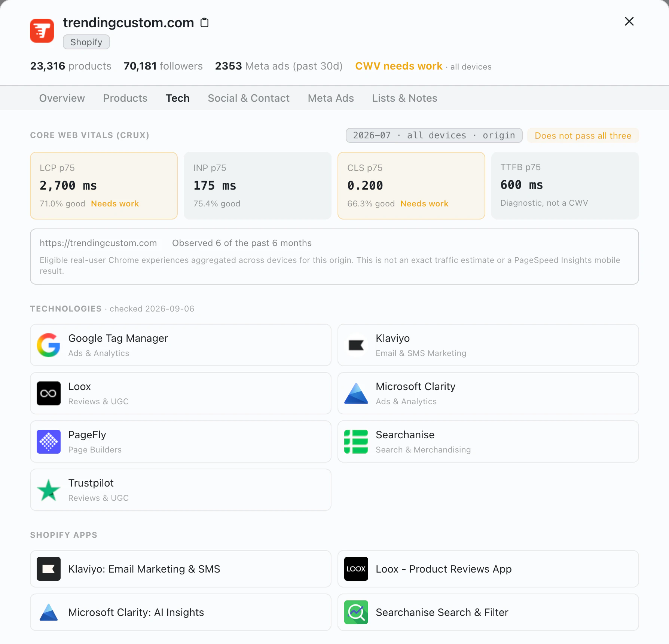Select the Tech tab
This screenshot has height=644, width=669.
pyautogui.click(x=178, y=98)
